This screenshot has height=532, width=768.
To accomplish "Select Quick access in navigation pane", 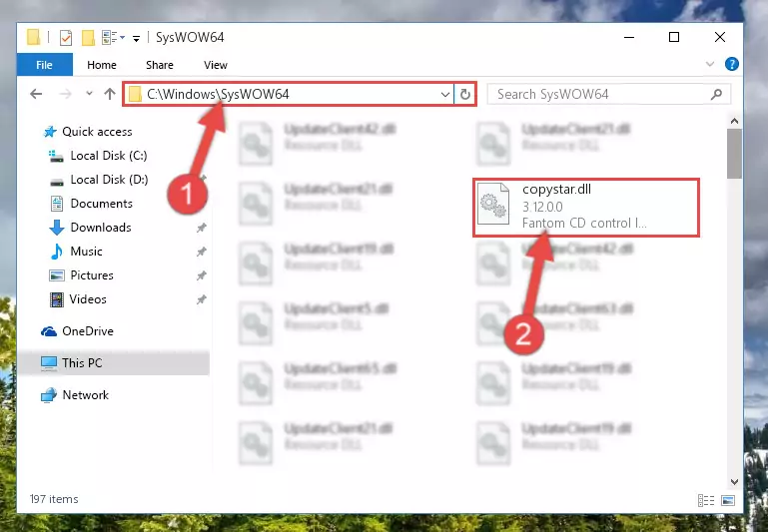I will coord(97,132).
